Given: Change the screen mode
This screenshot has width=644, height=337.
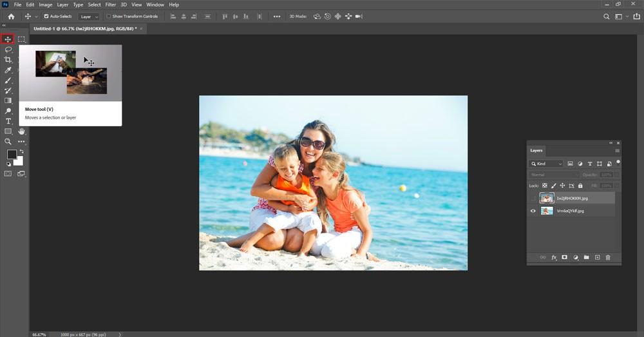Looking at the screenshot, I should tap(21, 174).
